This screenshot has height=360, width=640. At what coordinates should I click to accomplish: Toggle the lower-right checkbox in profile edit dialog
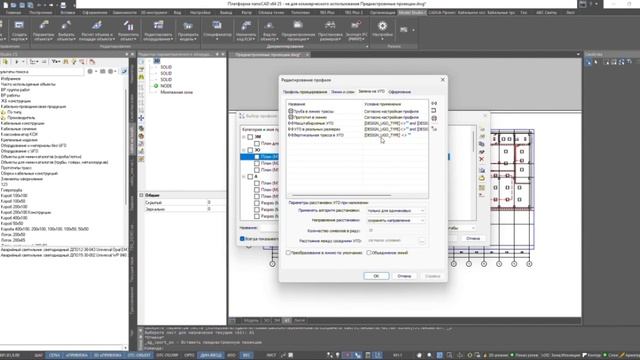[369, 253]
